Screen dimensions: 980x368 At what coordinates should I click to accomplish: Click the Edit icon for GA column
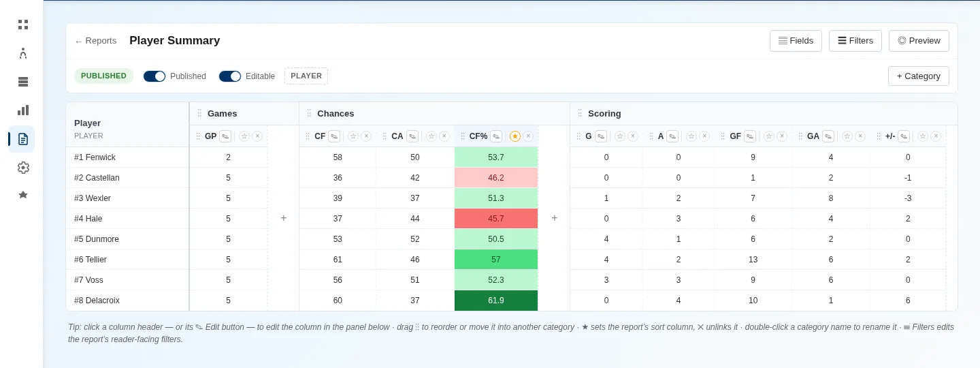click(828, 136)
